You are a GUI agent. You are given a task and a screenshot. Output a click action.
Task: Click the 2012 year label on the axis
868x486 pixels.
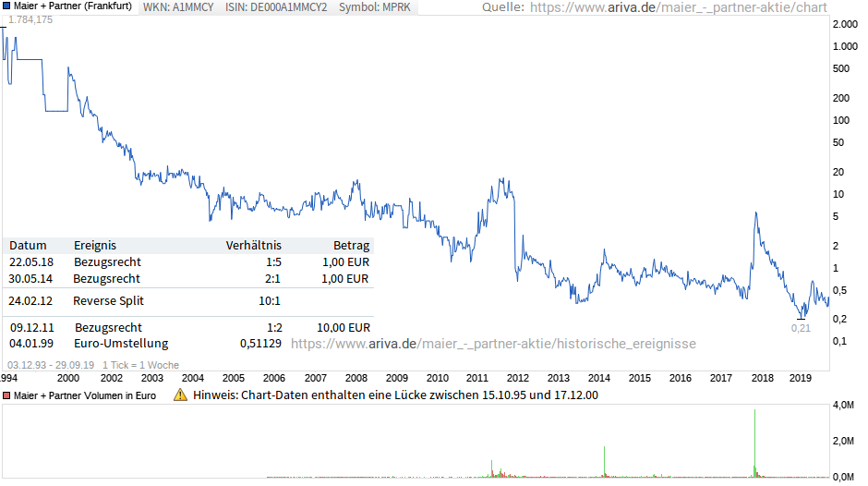(517, 378)
